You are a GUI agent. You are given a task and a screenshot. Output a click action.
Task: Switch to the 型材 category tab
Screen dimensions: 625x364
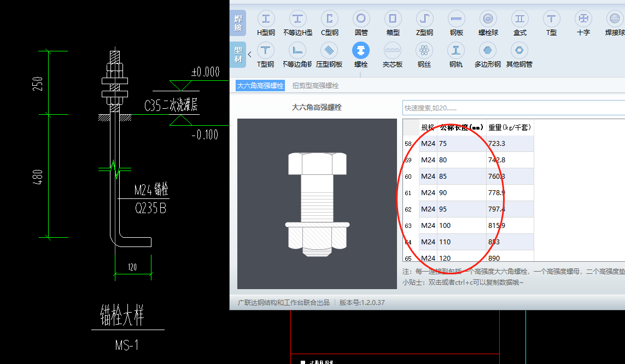[238, 55]
